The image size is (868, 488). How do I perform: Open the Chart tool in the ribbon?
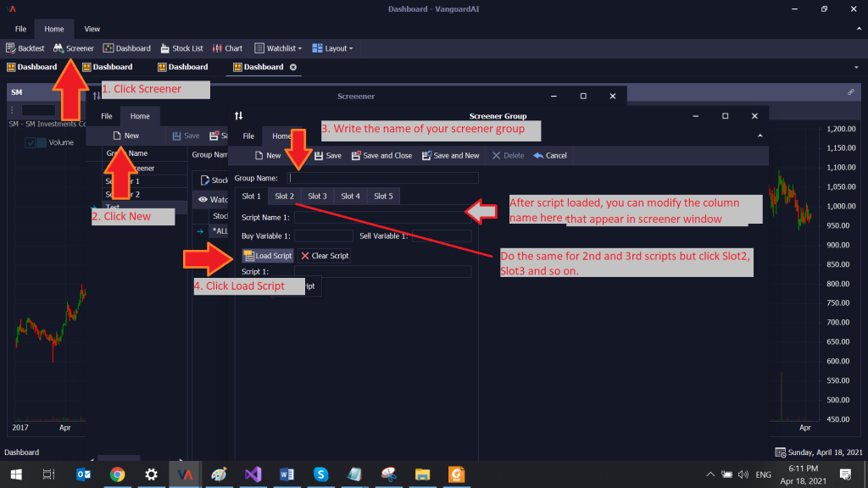click(x=227, y=48)
